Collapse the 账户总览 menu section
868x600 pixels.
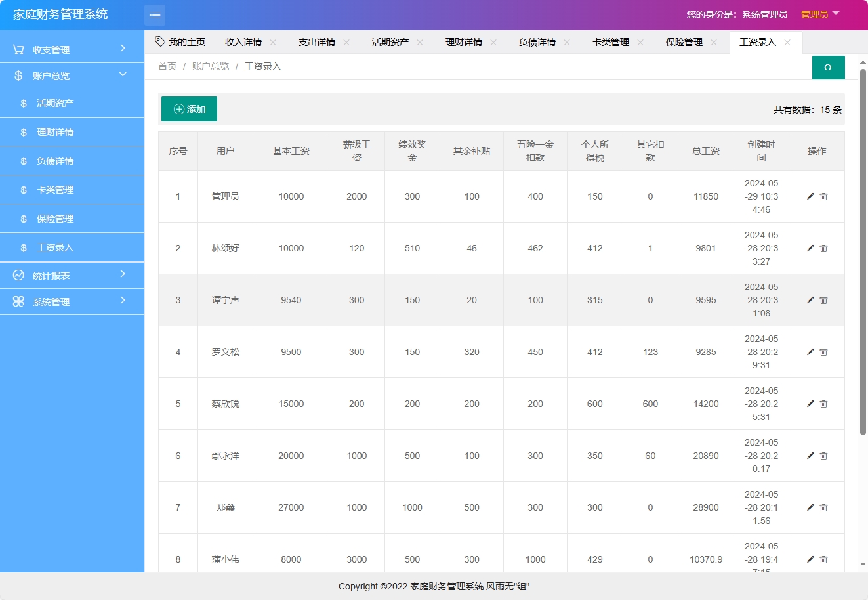click(72, 75)
